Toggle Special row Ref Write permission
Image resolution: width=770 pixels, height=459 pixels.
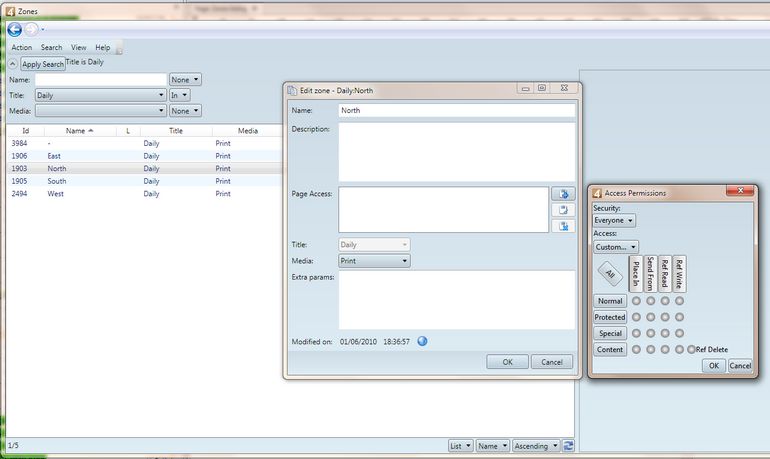680,333
